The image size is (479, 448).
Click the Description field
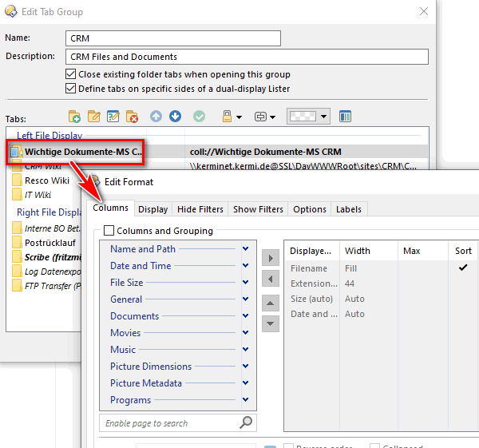(x=247, y=57)
